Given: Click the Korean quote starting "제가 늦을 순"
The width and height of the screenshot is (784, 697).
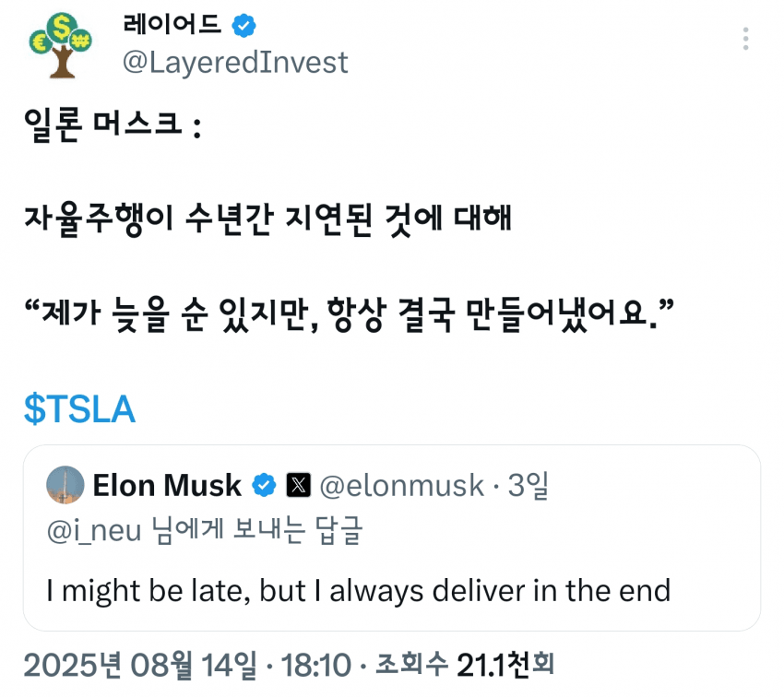Looking at the screenshot, I should coord(350,315).
